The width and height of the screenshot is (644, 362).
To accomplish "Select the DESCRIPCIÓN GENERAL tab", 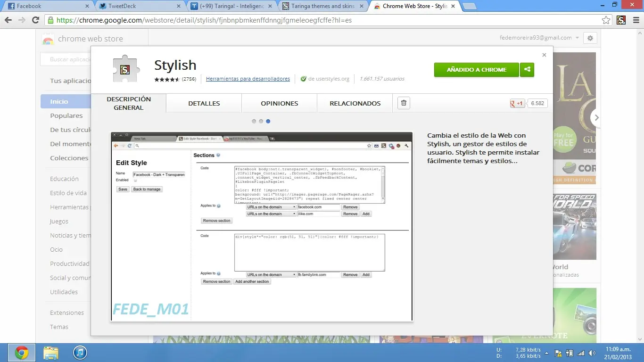I will (129, 103).
